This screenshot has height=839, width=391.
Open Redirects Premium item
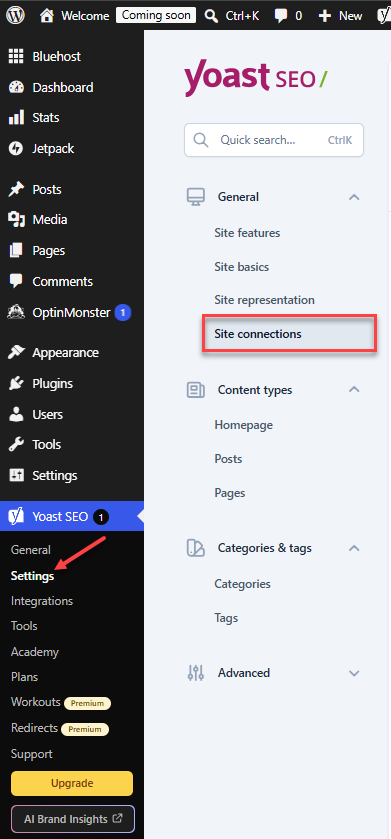coord(60,728)
